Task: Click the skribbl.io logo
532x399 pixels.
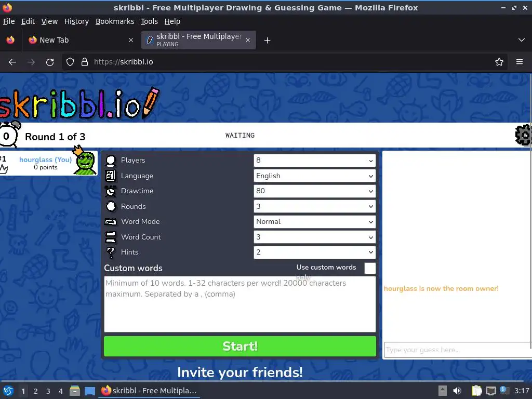Action: coord(79,103)
